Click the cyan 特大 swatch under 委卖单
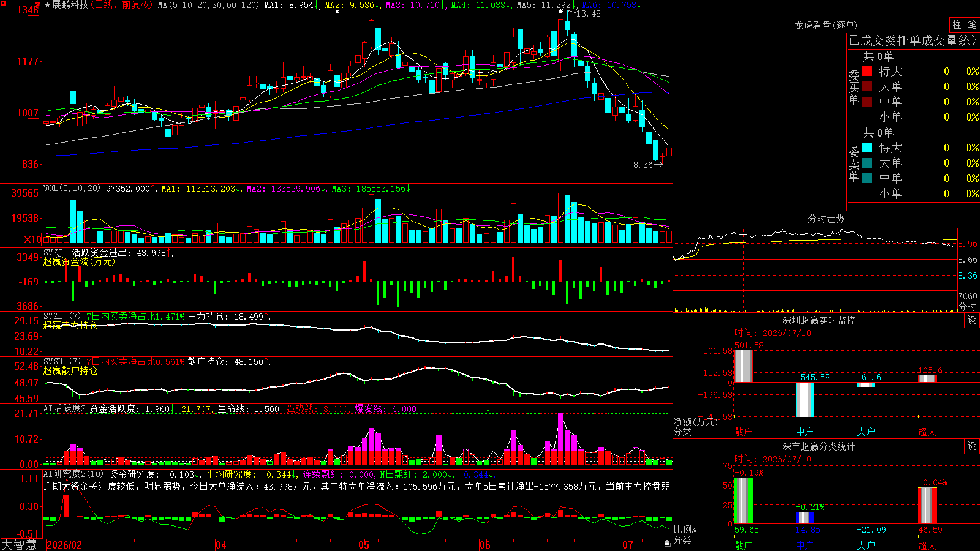The width and height of the screenshot is (980, 551). 867,148
